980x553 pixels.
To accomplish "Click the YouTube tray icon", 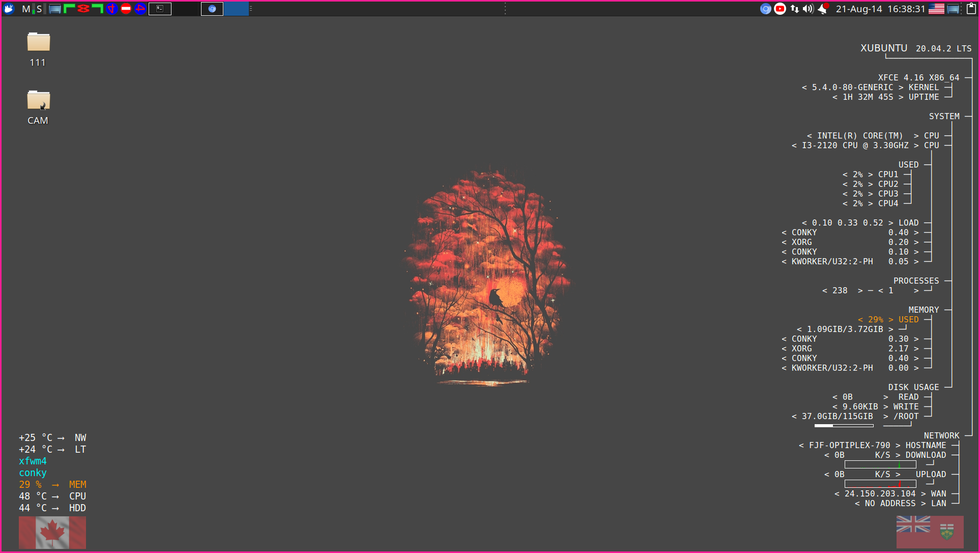I will (x=780, y=9).
